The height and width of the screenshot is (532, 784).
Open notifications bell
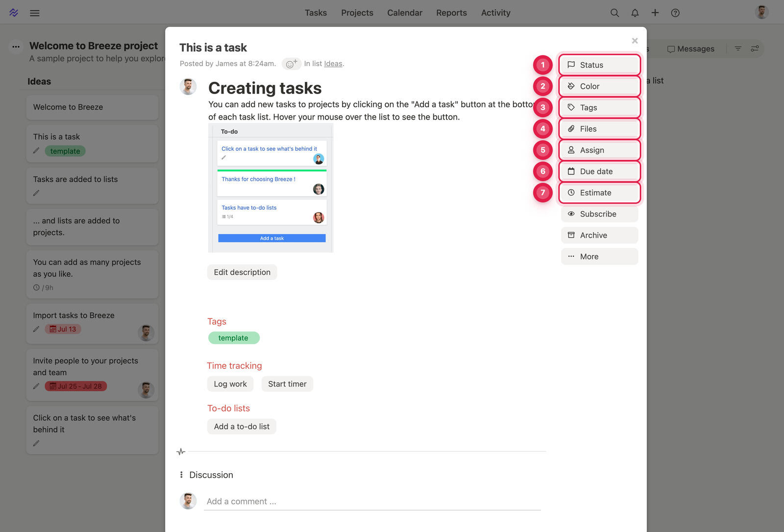[635, 13]
